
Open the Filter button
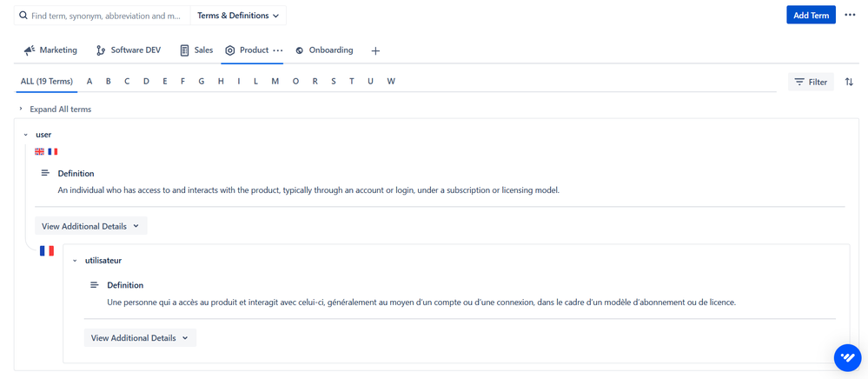pyautogui.click(x=810, y=82)
